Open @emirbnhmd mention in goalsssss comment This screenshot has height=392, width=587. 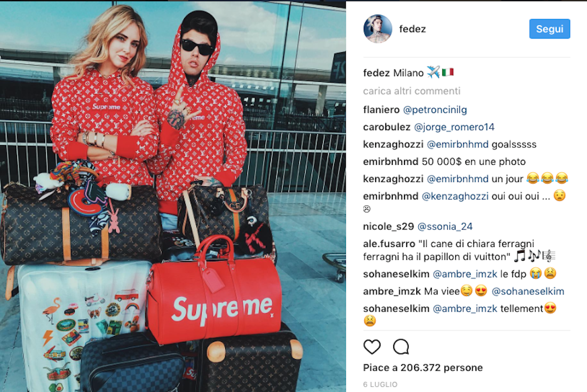pyautogui.click(x=457, y=144)
